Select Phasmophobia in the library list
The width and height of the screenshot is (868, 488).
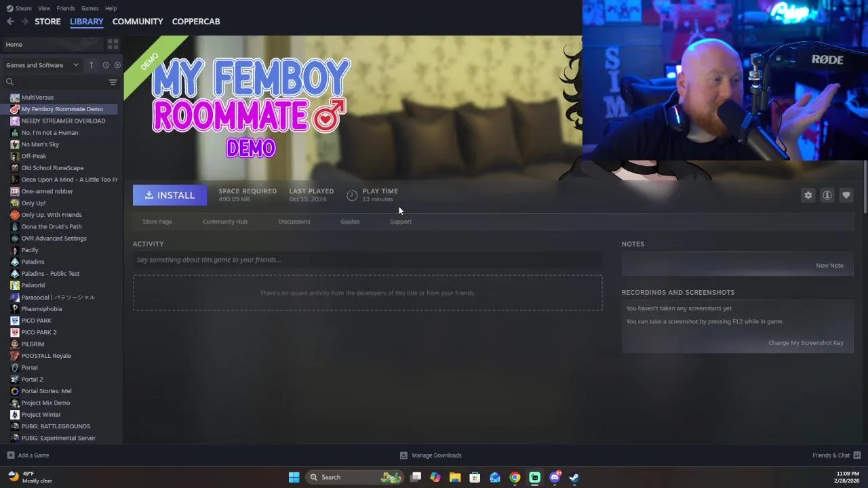pos(41,309)
